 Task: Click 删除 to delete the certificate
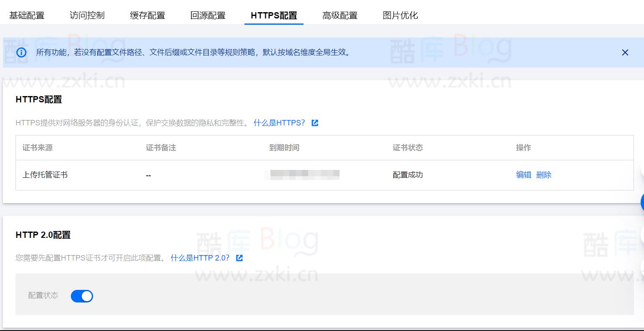click(543, 175)
